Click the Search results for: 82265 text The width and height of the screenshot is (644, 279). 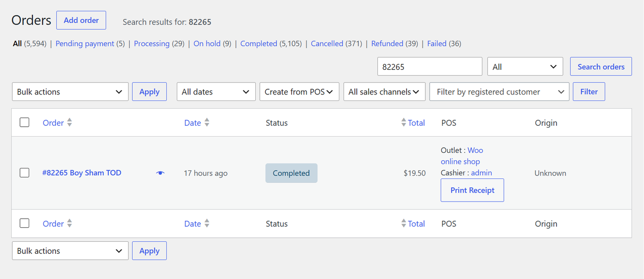pos(167,22)
